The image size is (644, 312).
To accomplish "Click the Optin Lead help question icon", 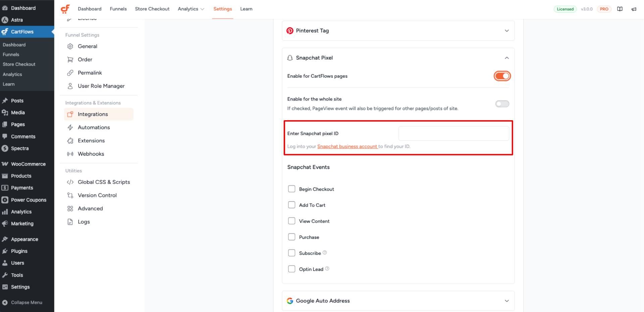I will coord(327,269).
